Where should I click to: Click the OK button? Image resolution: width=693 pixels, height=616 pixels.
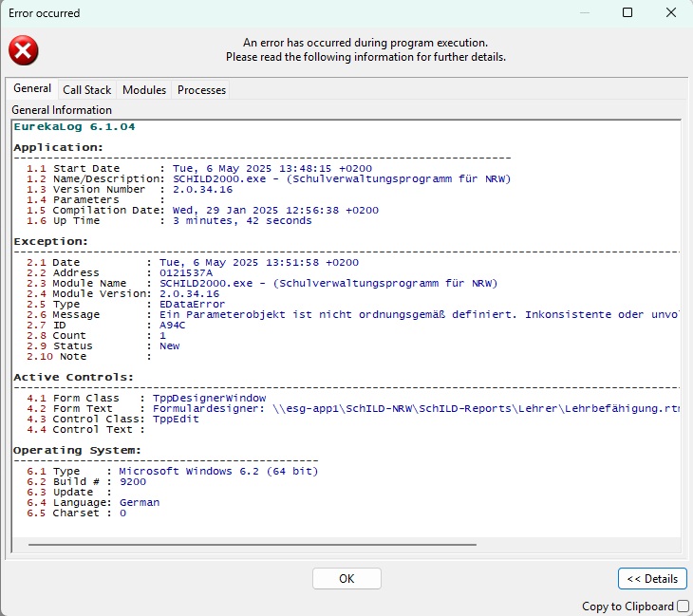coord(346,578)
